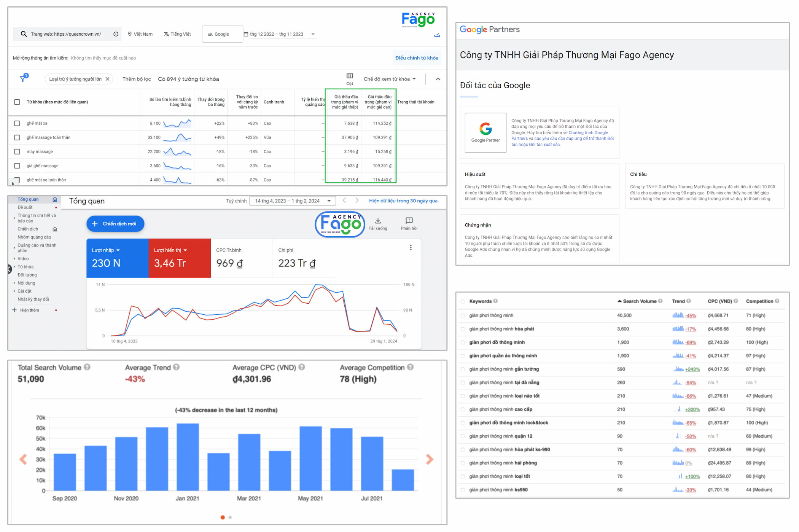Screen dimensions: 799x532
Task: Click the search magnifier icon in Keyword Planner
Action: (24, 34)
